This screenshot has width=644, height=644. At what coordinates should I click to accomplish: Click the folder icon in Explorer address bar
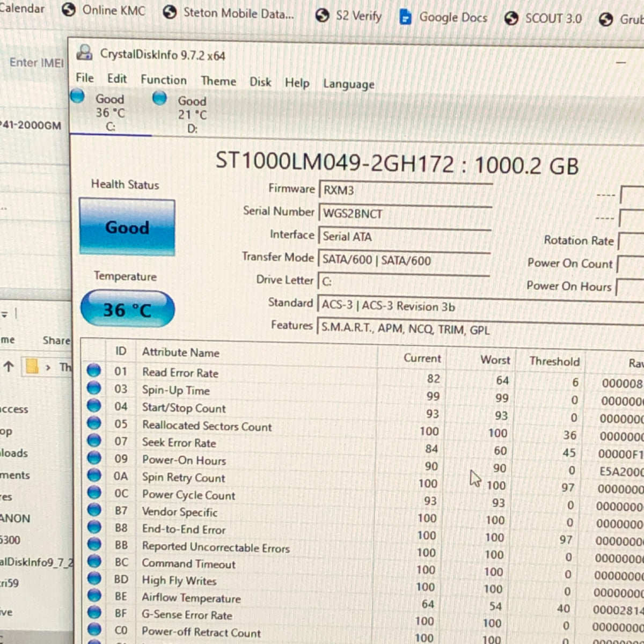(32, 367)
